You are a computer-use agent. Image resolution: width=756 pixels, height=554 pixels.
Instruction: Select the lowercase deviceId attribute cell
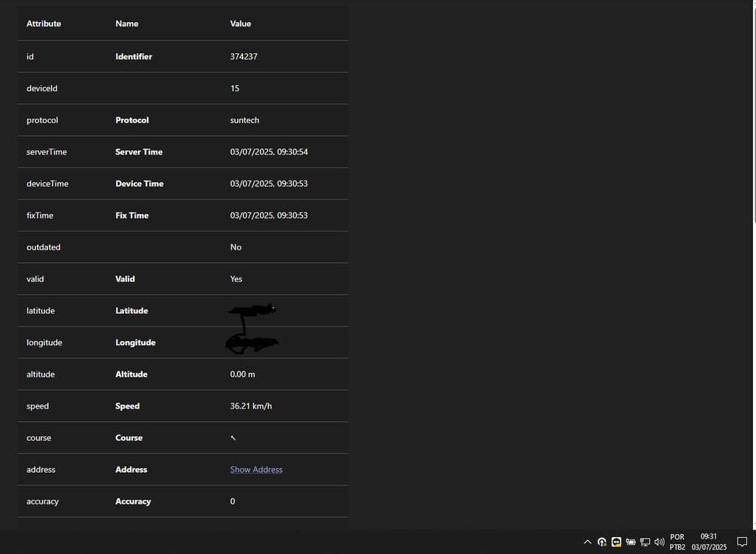pos(42,89)
